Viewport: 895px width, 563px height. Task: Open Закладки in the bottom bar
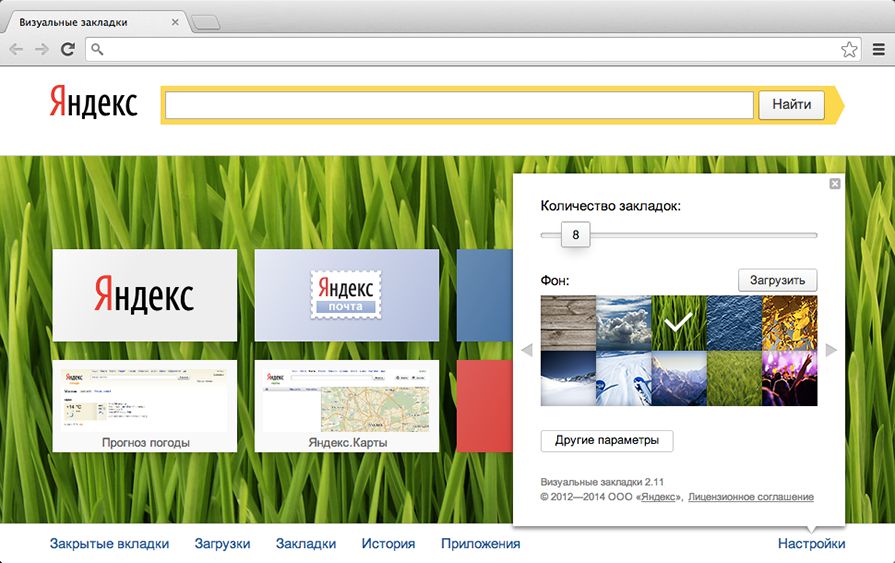306,544
